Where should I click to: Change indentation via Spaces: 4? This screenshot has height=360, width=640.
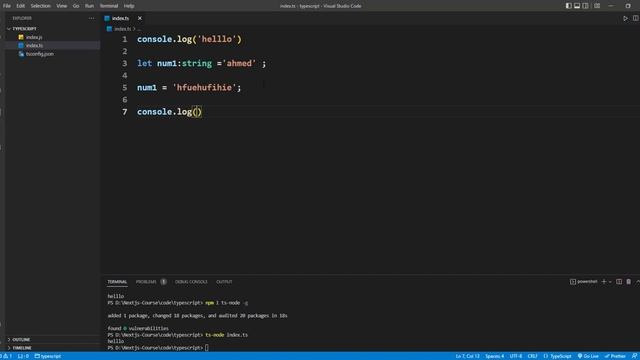(495, 356)
